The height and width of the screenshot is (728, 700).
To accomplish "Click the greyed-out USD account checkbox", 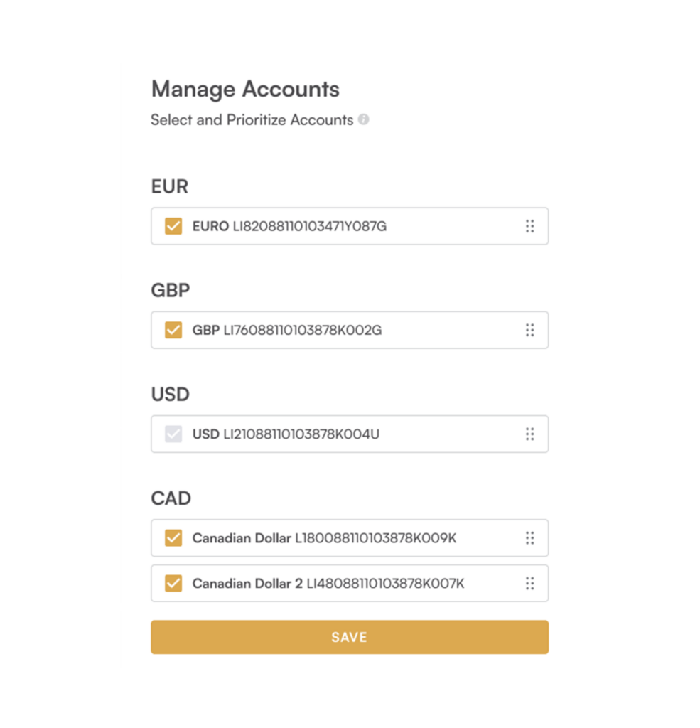I will click(x=173, y=434).
